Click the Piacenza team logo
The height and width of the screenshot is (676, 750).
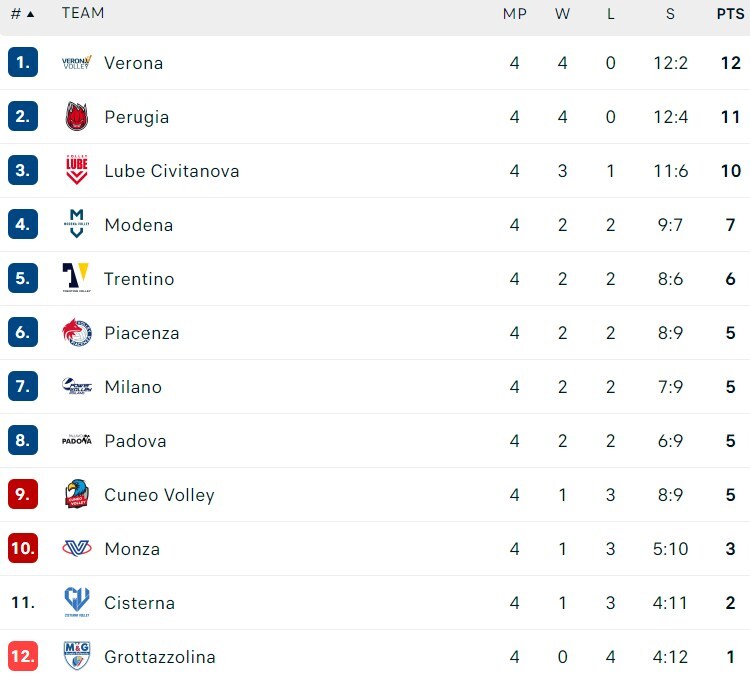tap(77, 333)
